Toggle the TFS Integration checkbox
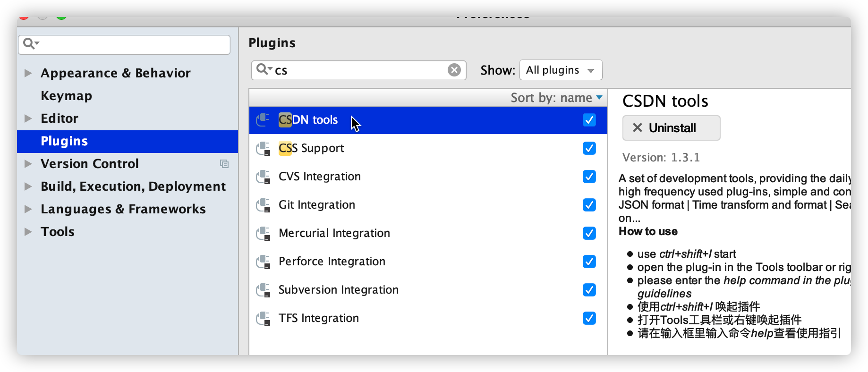Screen dimensions: 868x372 [x=589, y=318]
